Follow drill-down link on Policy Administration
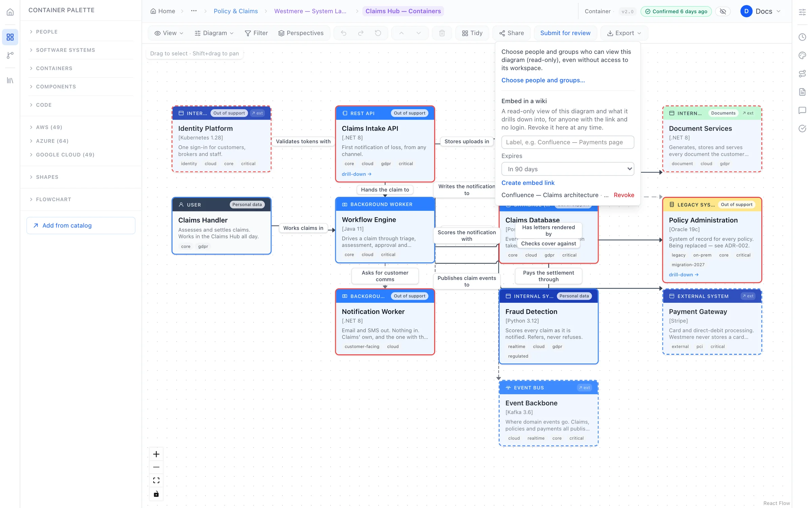Screen dimensions: 812x508 click(x=683, y=275)
